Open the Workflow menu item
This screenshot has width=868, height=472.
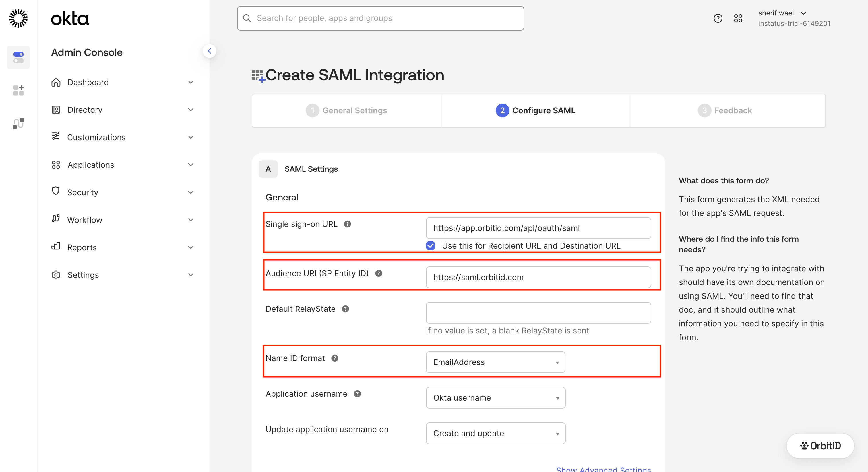pyautogui.click(x=123, y=220)
